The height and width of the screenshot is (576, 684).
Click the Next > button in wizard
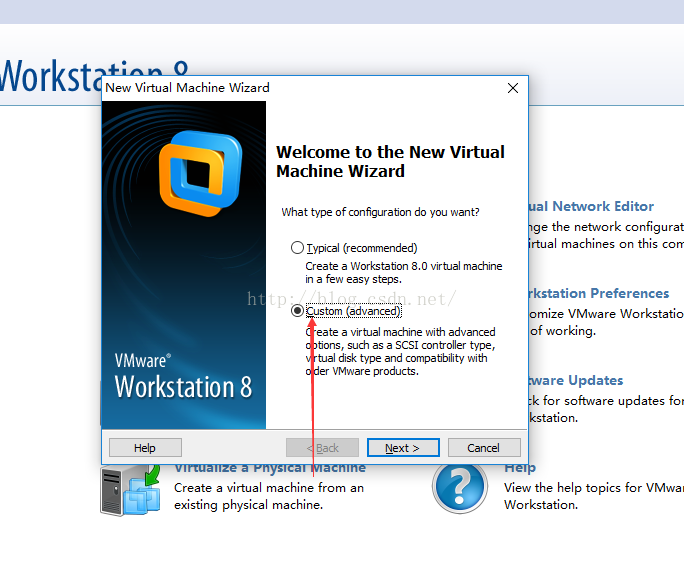(403, 448)
